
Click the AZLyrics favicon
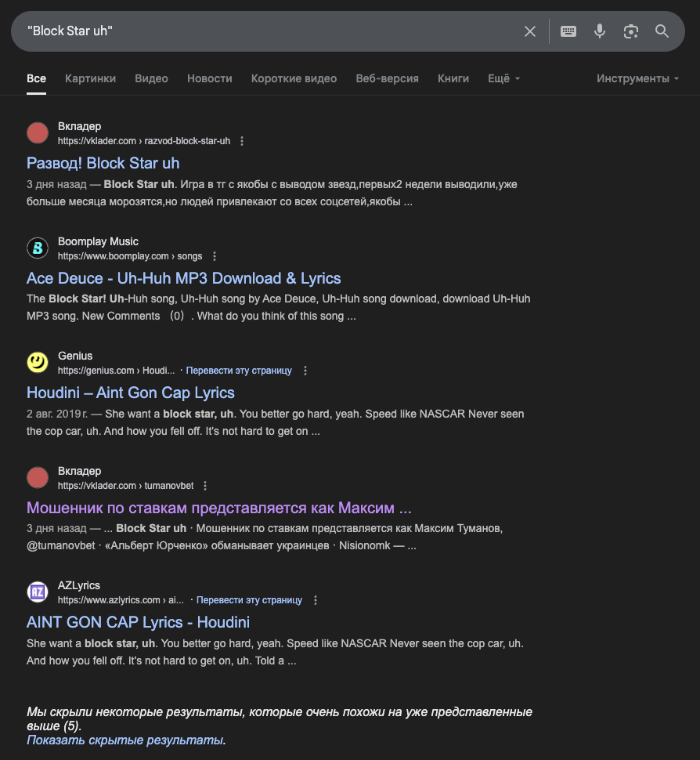[38, 592]
